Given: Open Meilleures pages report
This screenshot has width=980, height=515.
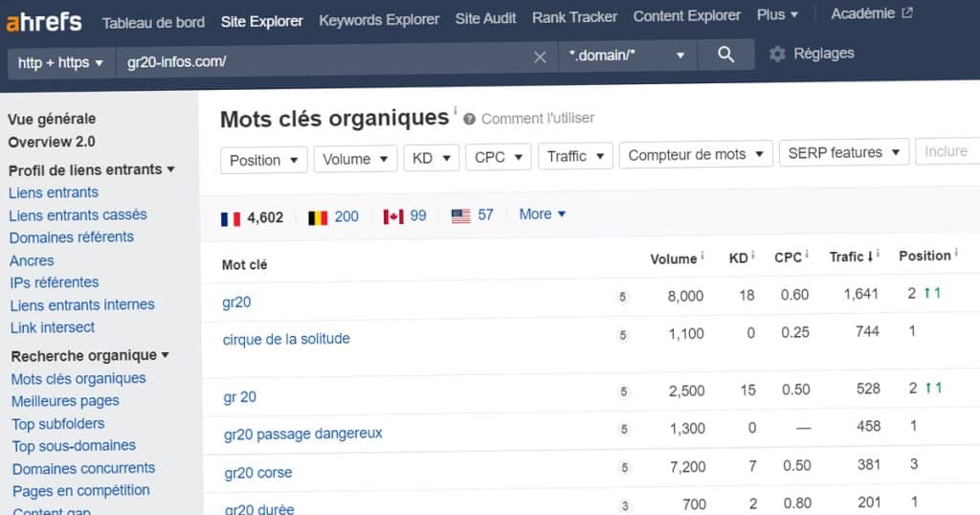Looking at the screenshot, I should tap(66, 401).
